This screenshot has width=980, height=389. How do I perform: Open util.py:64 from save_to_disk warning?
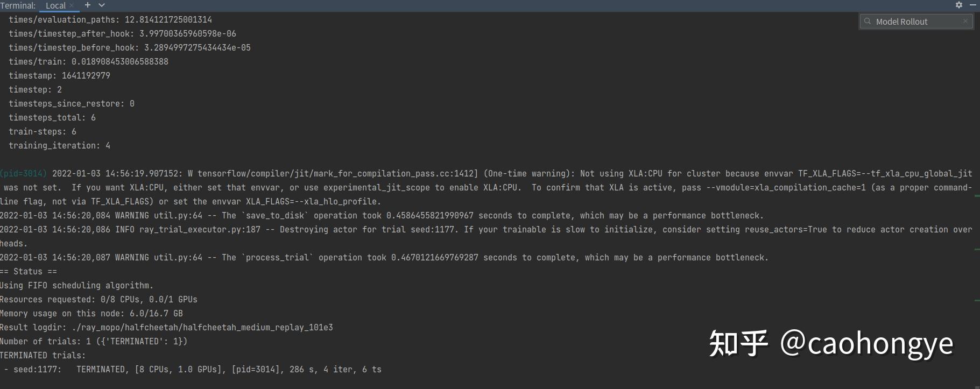(178, 215)
